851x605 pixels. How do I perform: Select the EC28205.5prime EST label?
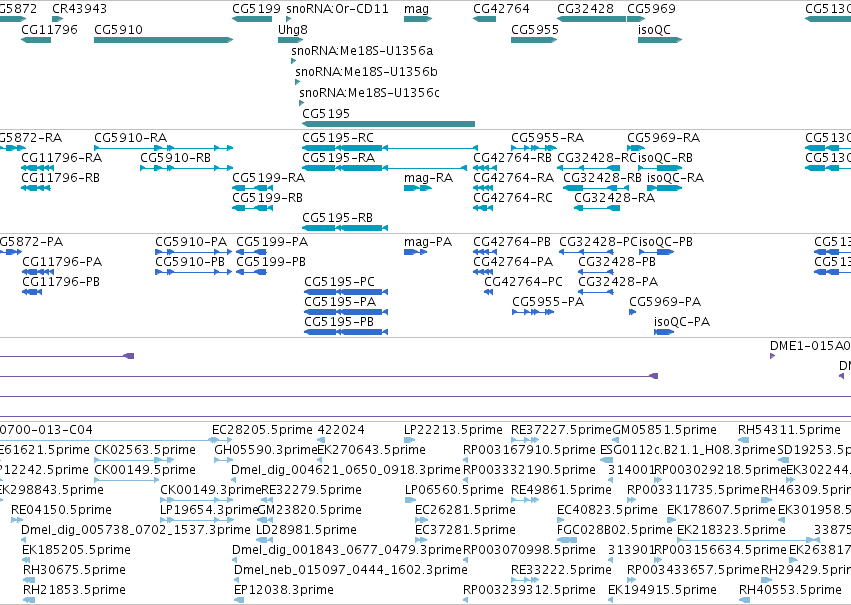click(x=262, y=430)
